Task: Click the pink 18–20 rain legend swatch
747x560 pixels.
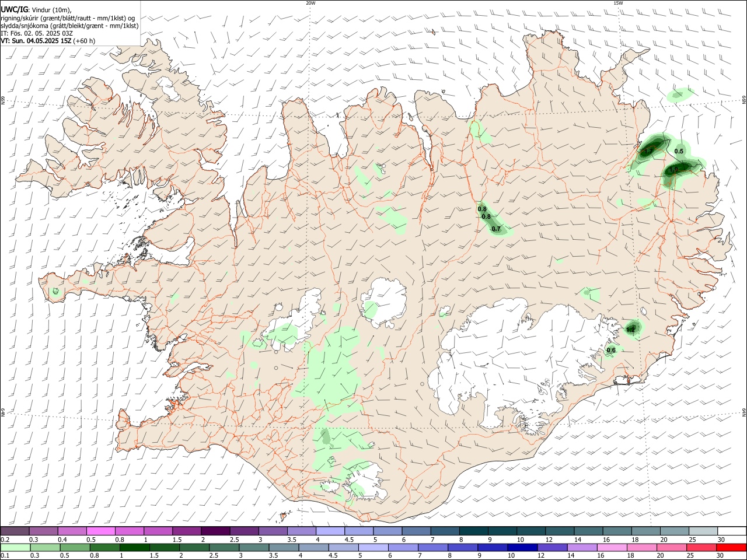Action: point(642,547)
